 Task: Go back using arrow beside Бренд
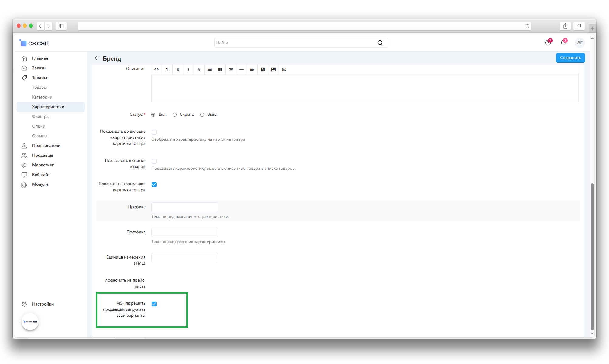click(x=97, y=58)
